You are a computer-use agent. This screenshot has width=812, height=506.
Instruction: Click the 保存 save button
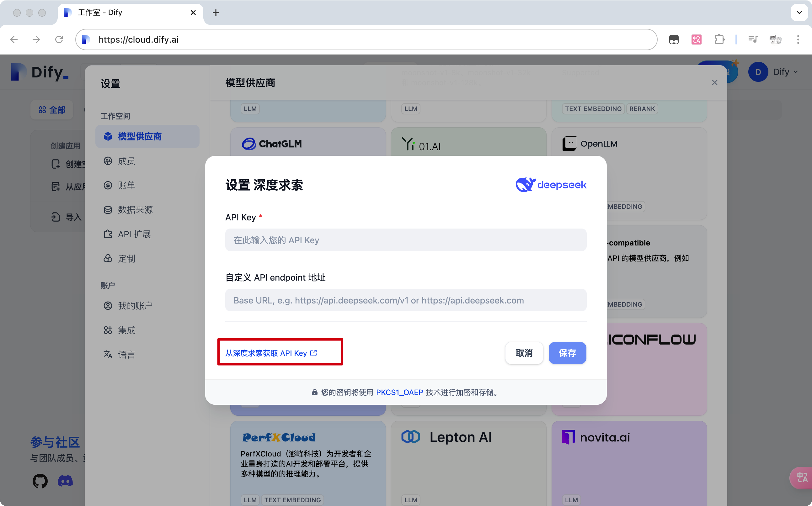point(567,353)
